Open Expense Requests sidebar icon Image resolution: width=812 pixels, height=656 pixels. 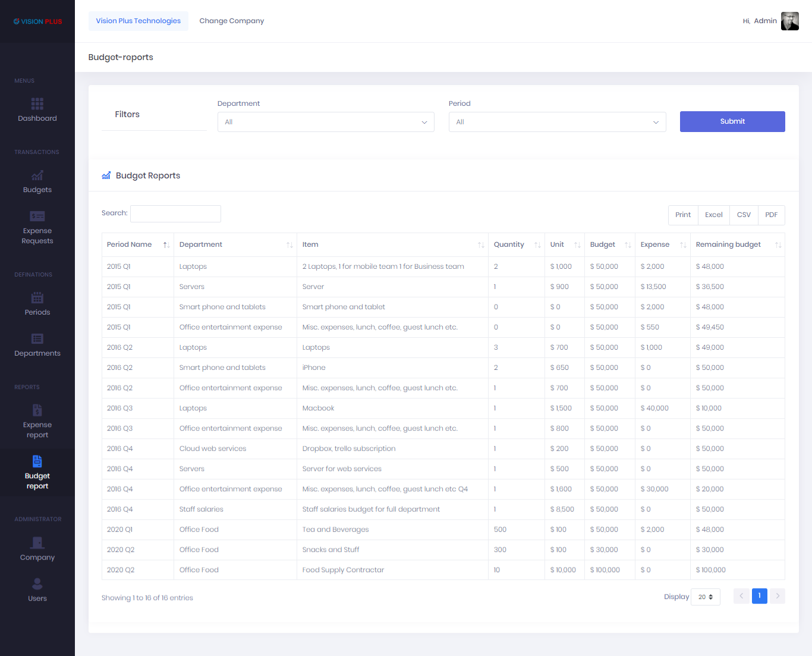pyautogui.click(x=37, y=216)
